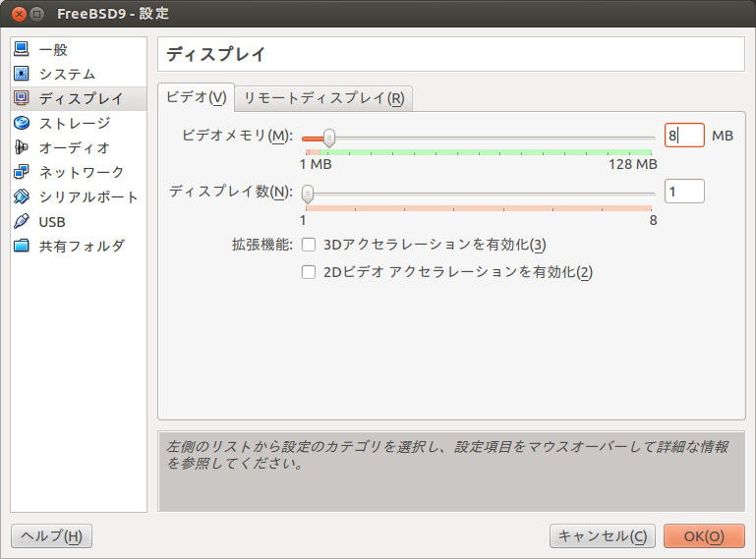The image size is (756, 559).
Task: Enable 3Dアクセラレーション checkbox
Action: point(309,245)
